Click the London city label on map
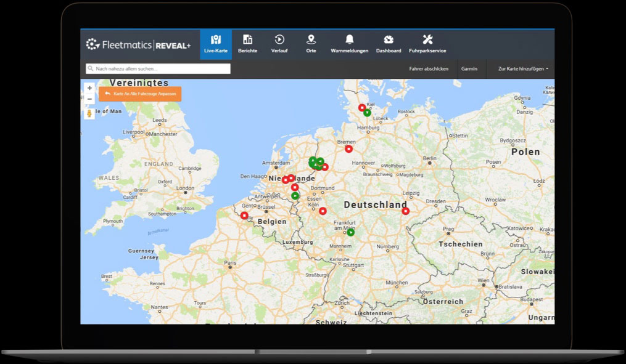The width and height of the screenshot is (626, 364). pos(185,188)
